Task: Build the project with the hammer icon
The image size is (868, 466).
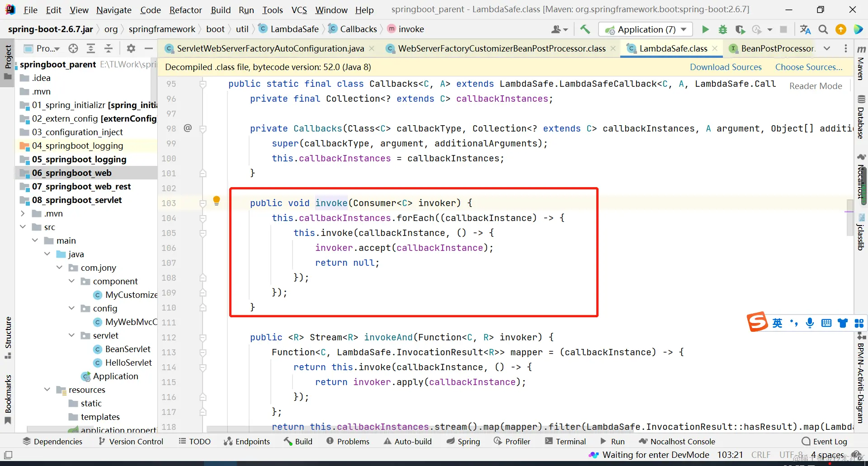Action: coord(585,29)
